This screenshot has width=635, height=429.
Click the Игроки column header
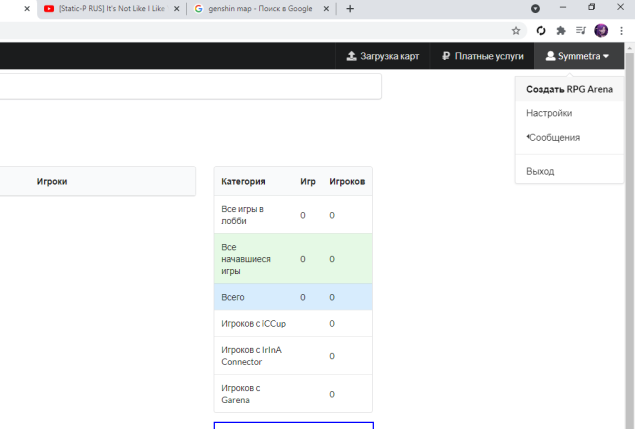pyautogui.click(x=52, y=181)
